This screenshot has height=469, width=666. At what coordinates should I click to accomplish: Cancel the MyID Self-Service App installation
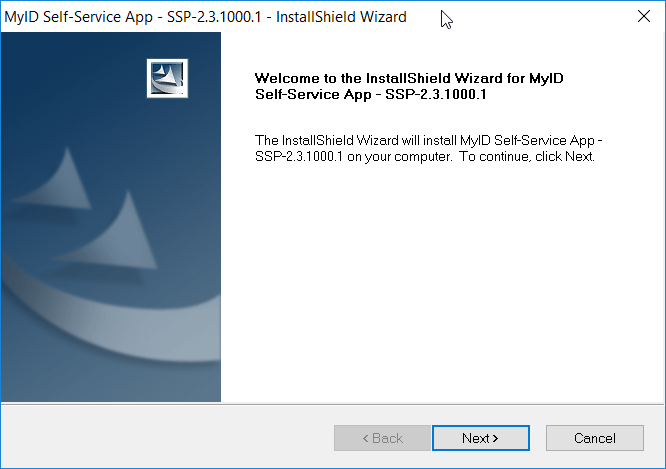point(595,438)
